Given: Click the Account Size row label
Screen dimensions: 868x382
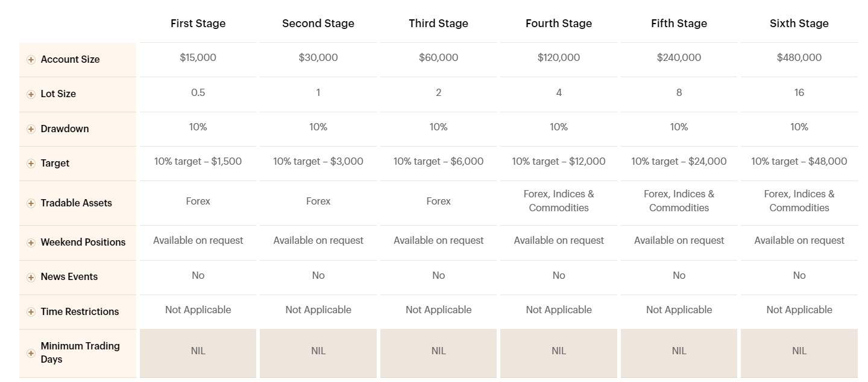Looking at the screenshot, I should (x=70, y=60).
